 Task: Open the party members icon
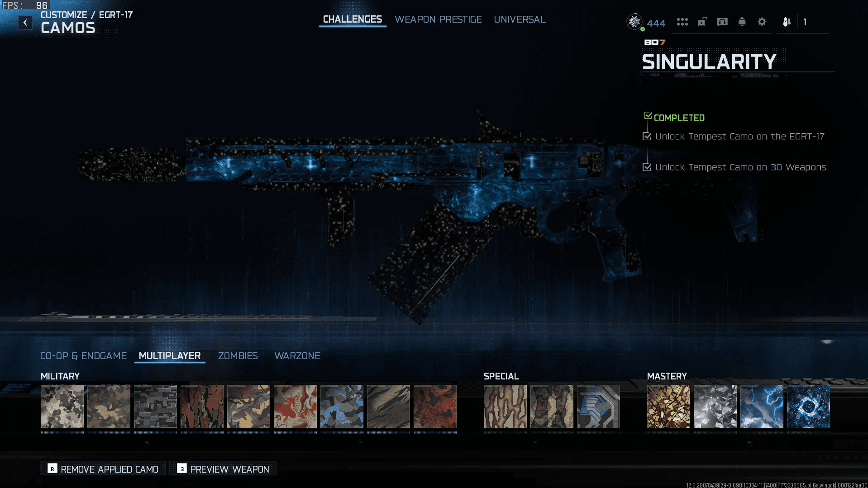click(x=787, y=22)
